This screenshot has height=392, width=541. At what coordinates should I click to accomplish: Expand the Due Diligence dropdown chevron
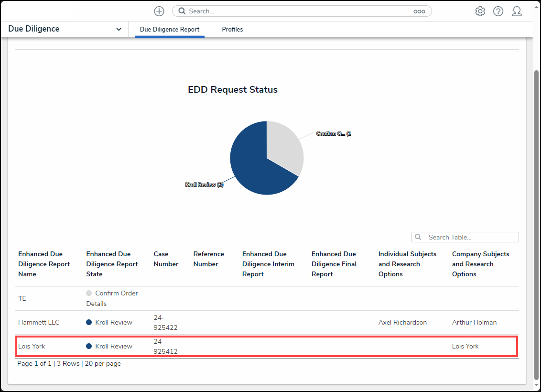click(119, 29)
